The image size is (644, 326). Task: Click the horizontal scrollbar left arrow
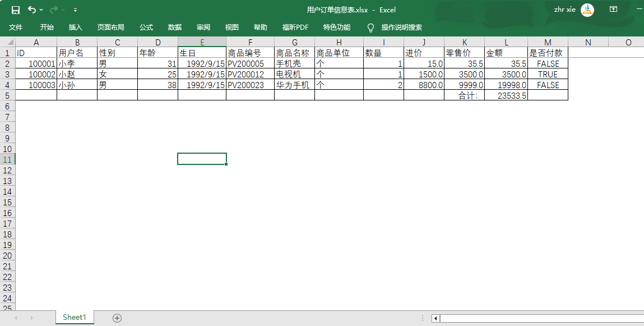tap(435, 318)
